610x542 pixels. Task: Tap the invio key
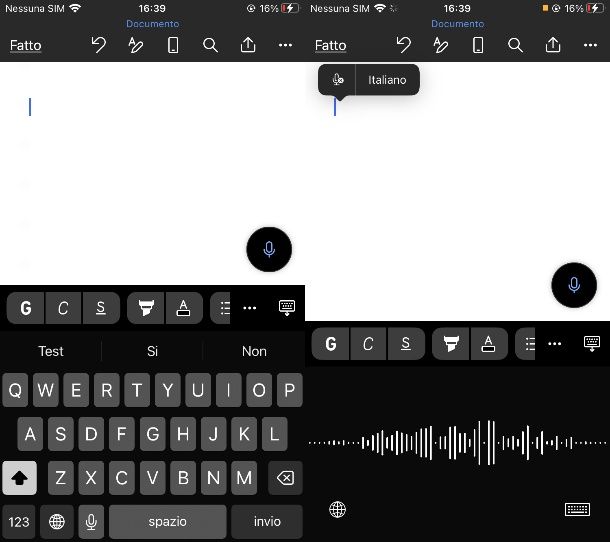267,522
